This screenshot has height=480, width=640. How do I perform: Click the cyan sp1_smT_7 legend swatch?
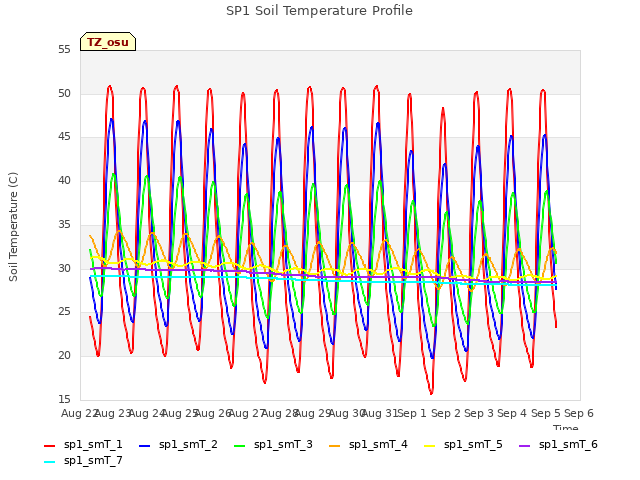(49, 462)
